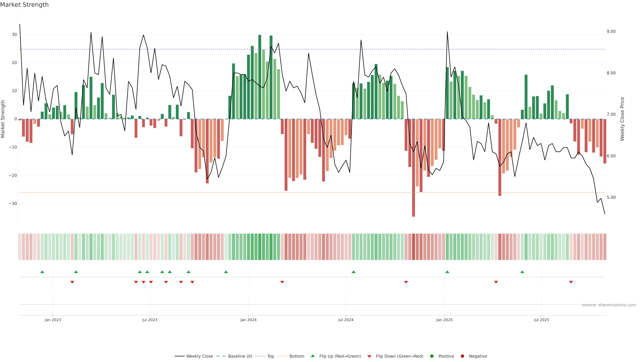
Task: Select the rightmost red flip-down triangle marker
Action: (x=571, y=282)
